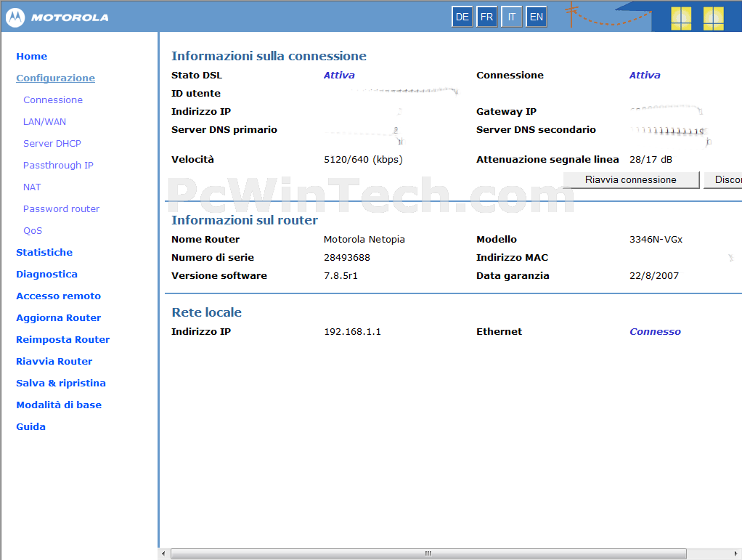This screenshot has width=742, height=560.
Task: Open QoS settings
Action: click(x=33, y=230)
